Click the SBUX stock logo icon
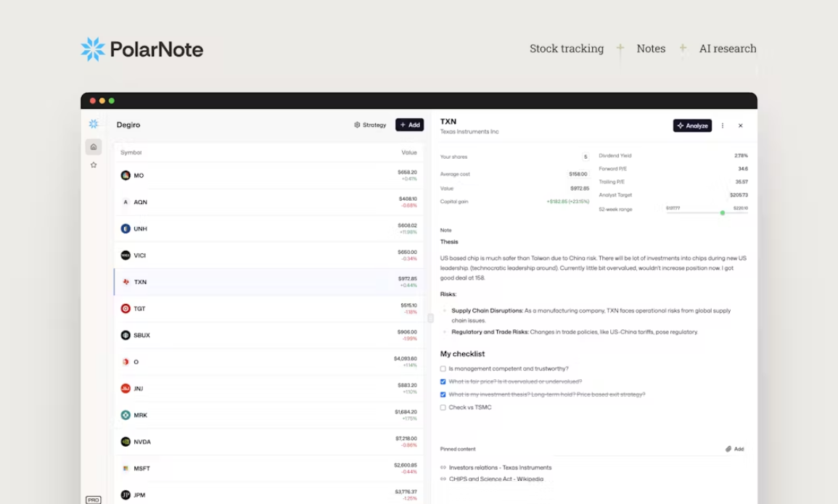This screenshot has width=838, height=504. (x=126, y=335)
